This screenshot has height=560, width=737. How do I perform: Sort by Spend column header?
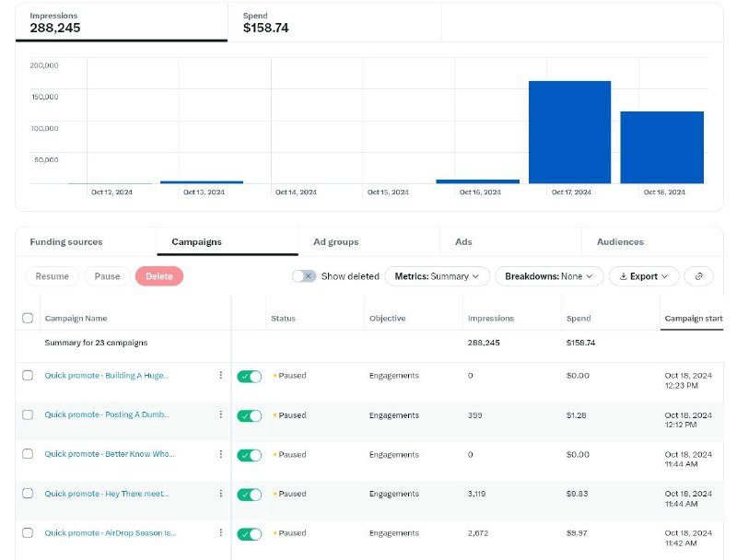click(579, 318)
